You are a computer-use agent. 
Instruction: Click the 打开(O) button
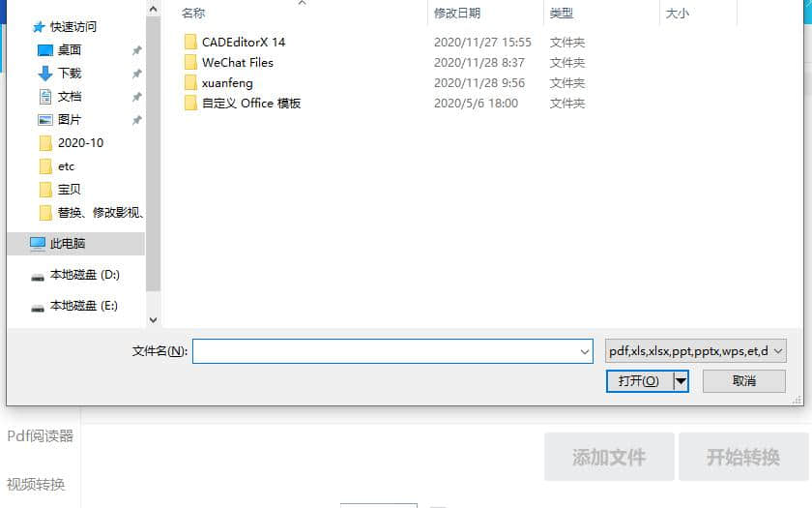pos(640,381)
